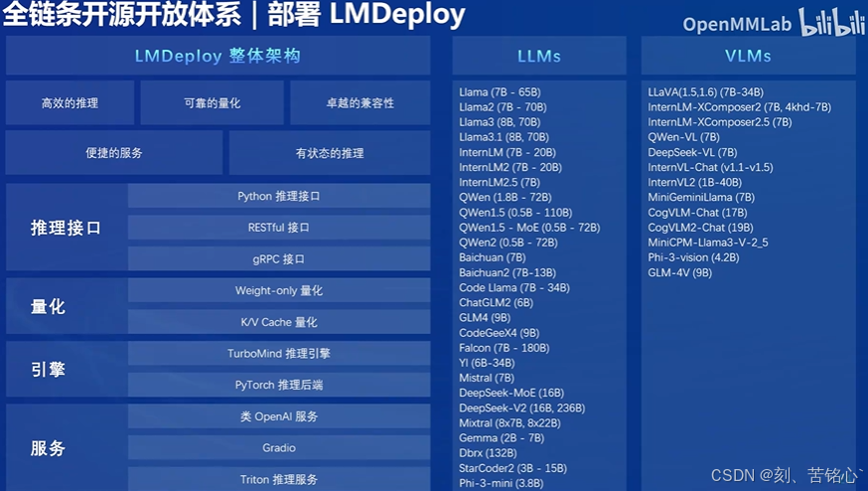Click the 类 OpenAI 服务 row
The image size is (868, 491).
279,416
